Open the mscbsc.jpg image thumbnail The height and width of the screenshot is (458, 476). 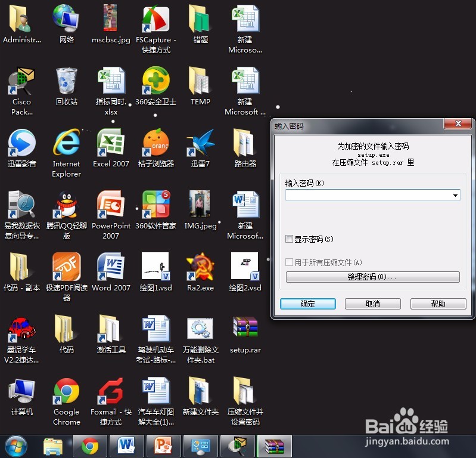(x=110, y=18)
